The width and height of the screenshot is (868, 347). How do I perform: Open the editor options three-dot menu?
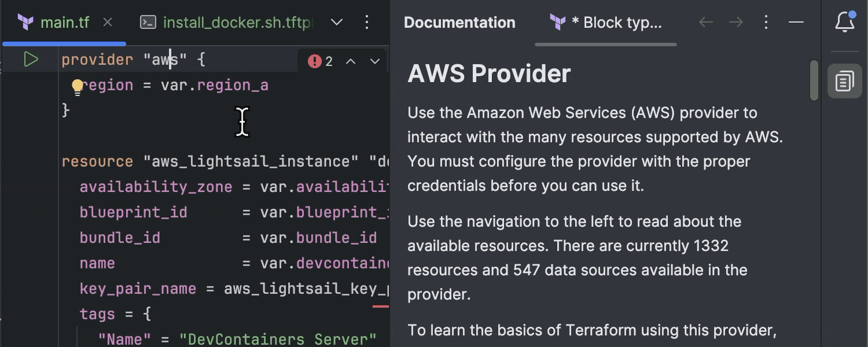click(x=367, y=22)
